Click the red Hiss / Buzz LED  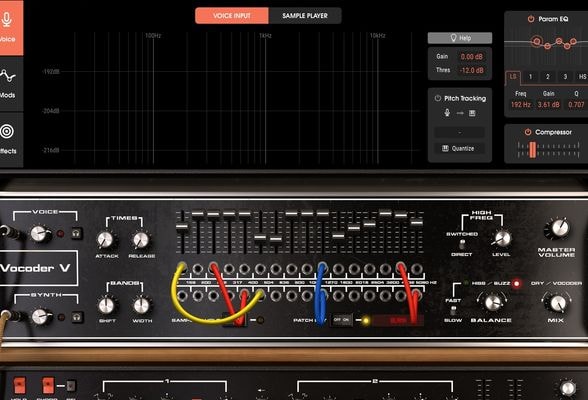(x=517, y=283)
